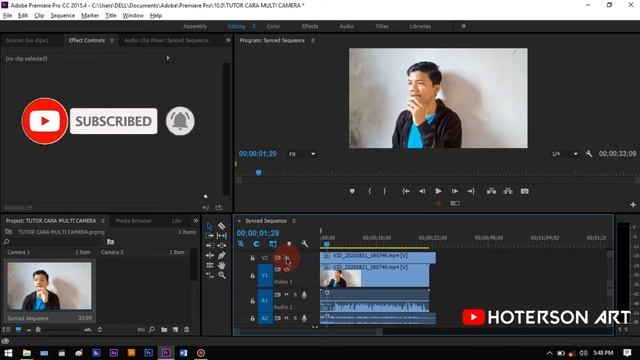
Task: Solo the A1 audio track
Action: pos(295,294)
